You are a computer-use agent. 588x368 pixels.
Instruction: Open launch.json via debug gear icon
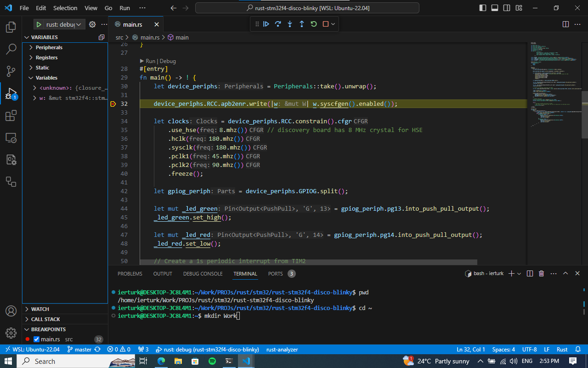coord(92,24)
